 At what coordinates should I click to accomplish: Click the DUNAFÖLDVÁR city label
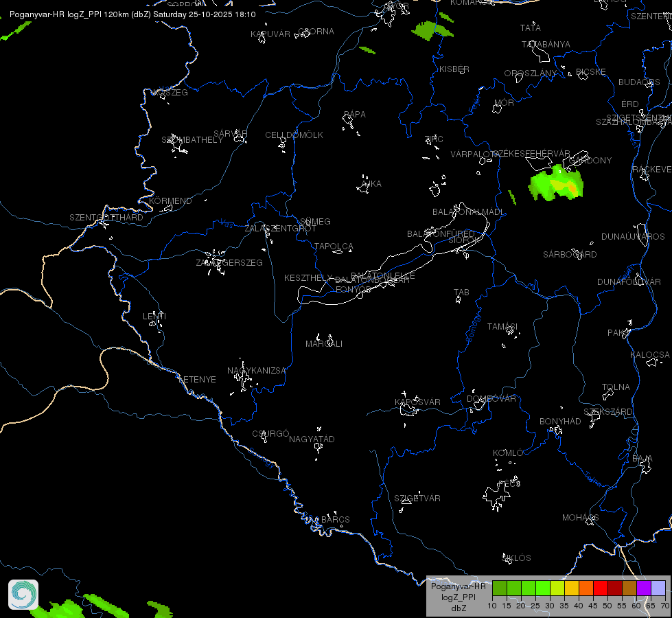tap(629, 282)
